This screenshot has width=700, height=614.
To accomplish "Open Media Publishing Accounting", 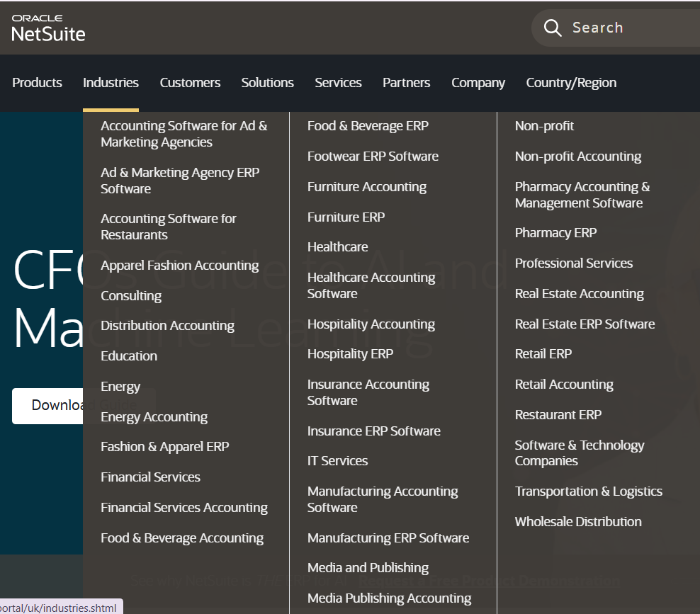I will pyautogui.click(x=389, y=598).
